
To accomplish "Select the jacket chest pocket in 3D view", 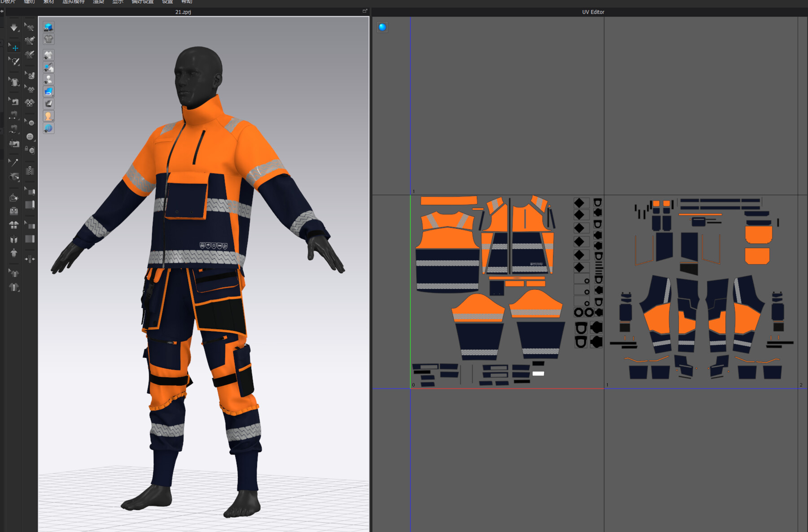I will pos(186,196).
